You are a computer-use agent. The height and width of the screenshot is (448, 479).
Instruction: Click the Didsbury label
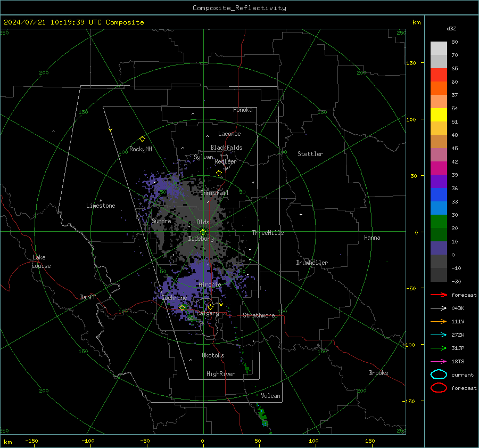tap(201, 239)
